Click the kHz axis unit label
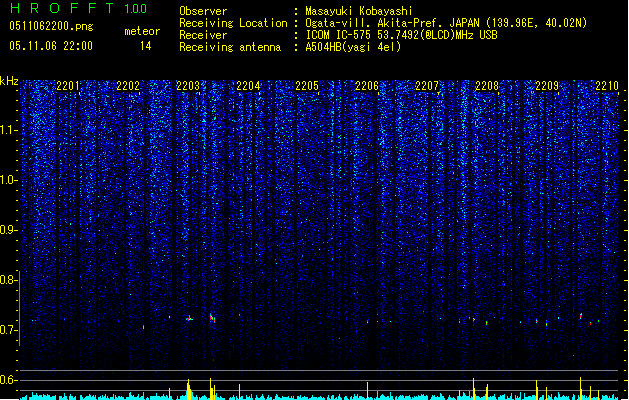The image size is (629, 400). [9, 81]
